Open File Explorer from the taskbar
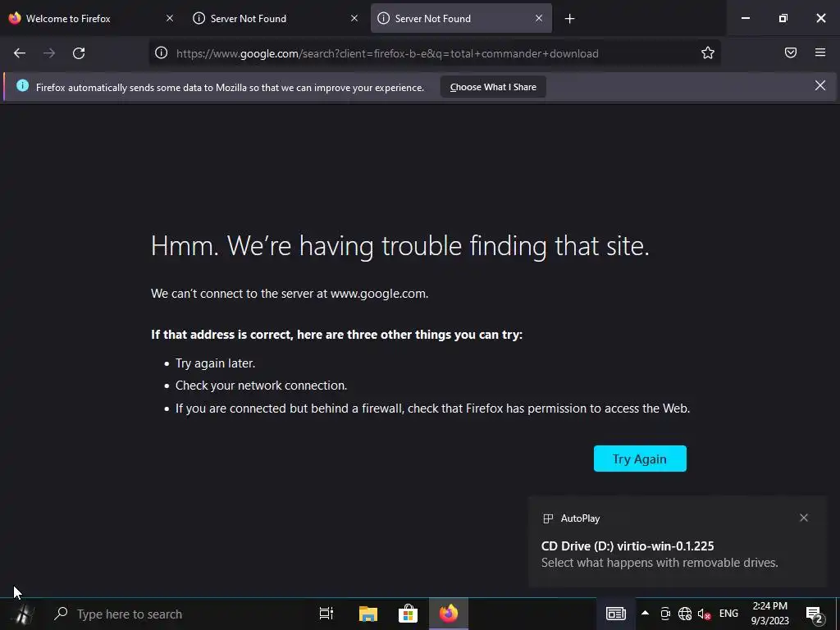The width and height of the screenshot is (840, 630). (368, 614)
